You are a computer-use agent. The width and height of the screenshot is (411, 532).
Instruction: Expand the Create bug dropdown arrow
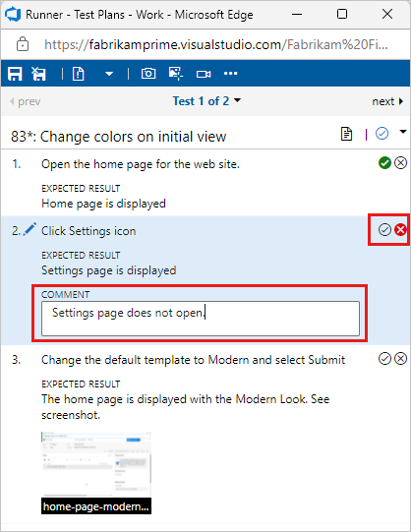point(109,74)
